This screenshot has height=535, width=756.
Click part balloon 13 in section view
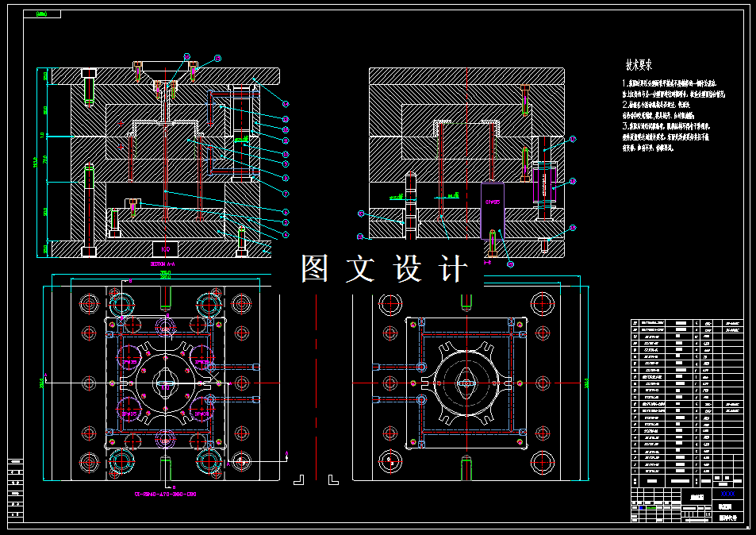(x=286, y=119)
